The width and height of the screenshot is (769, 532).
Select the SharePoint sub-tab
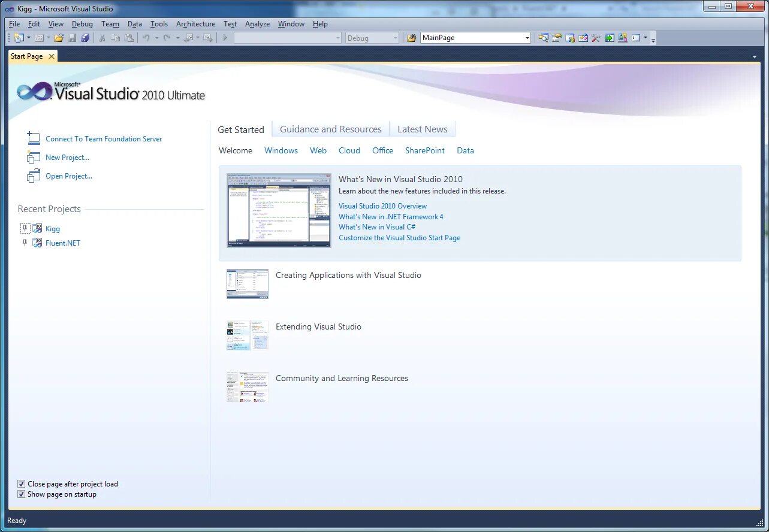tap(425, 150)
